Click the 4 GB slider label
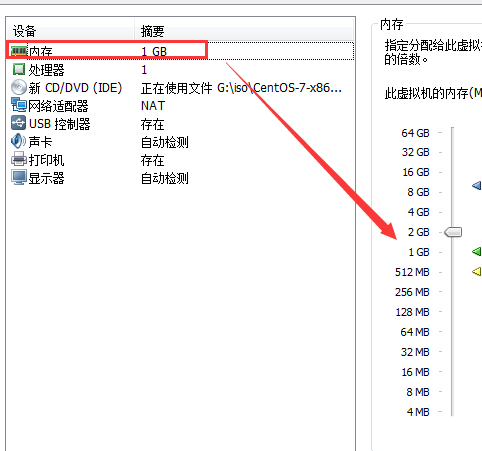482x451 pixels. coord(418,212)
